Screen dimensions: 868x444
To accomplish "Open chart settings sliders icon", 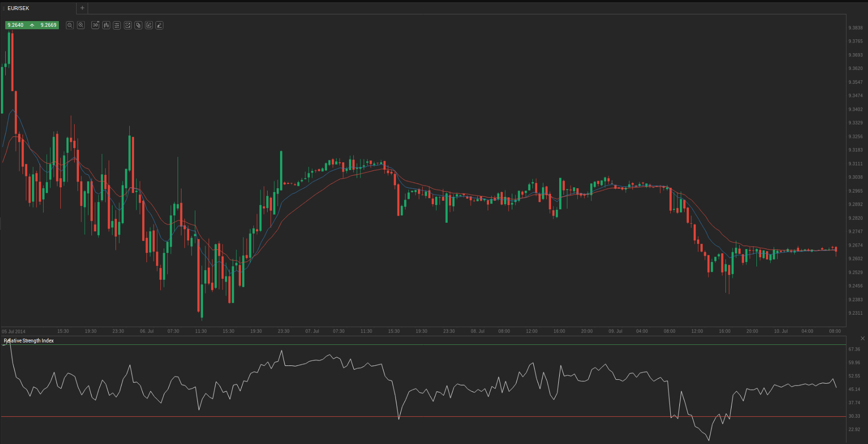I will click(117, 25).
